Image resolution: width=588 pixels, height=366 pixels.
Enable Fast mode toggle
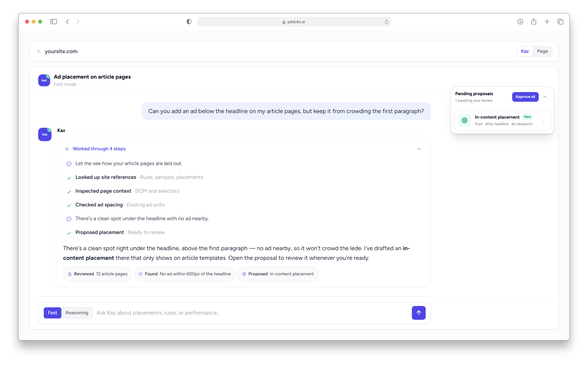click(x=52, y=313)
